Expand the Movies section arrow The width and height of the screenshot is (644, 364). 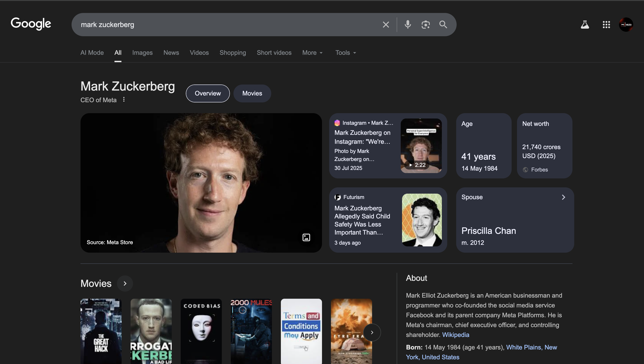[x=125, y=283]
